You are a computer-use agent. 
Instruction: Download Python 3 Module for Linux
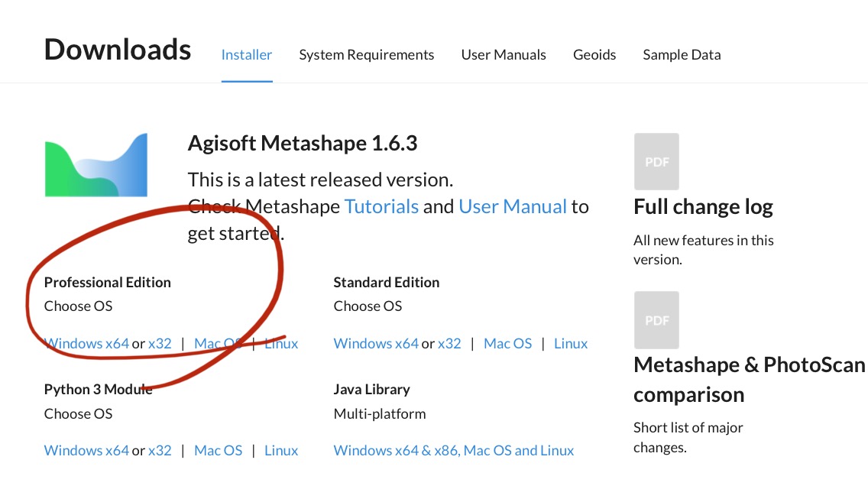[x=281, y=451]
